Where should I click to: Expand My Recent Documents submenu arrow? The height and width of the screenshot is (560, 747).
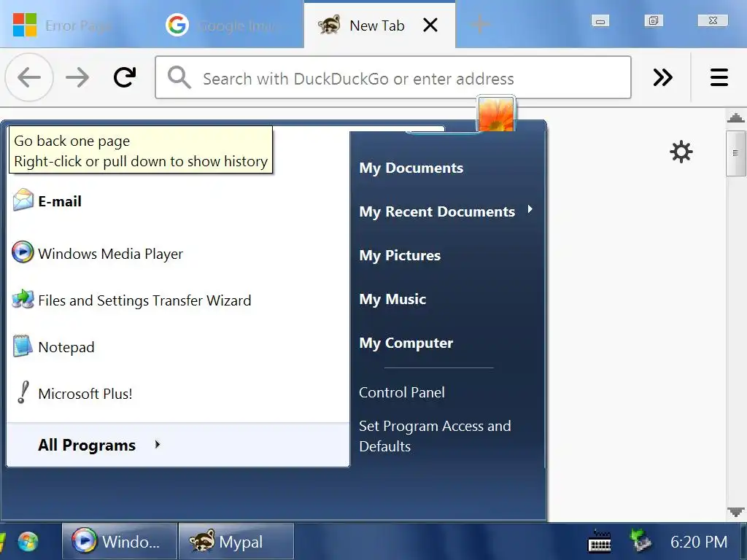tap(530, 209)
